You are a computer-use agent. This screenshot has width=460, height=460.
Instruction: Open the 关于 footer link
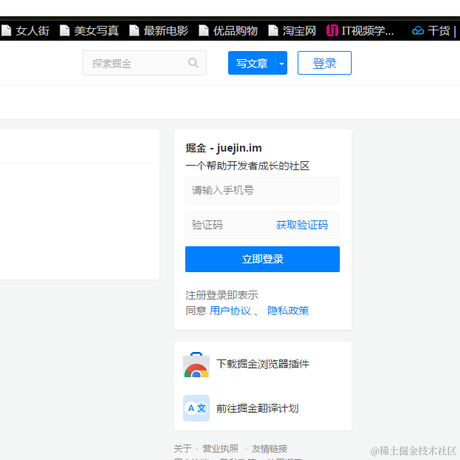pyautogui.click(x=183, y=448)
